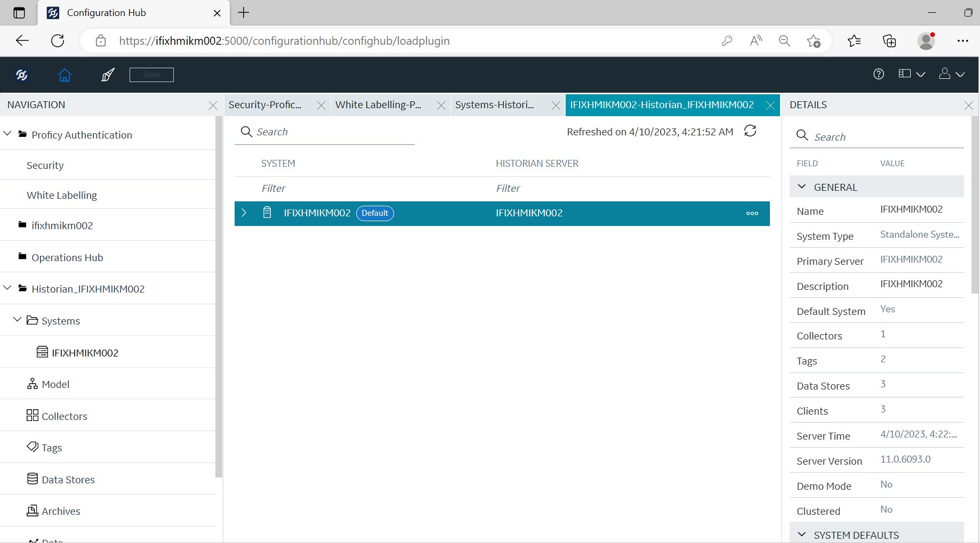This screenshot has height=543, width=980.
Task: Click the greyed Save button
Action: pyautogui.click(x=151, y=75)
